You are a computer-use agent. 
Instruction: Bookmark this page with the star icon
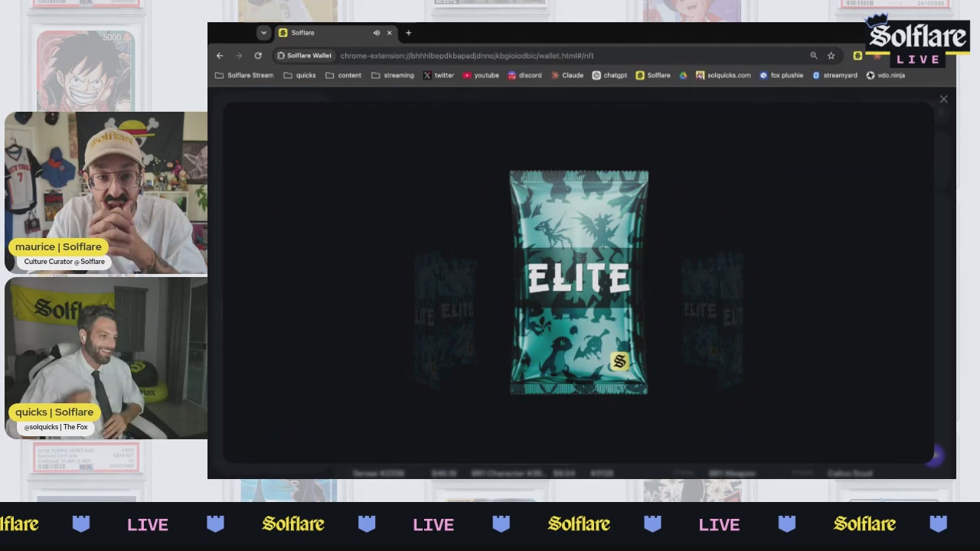(x=831, y=56)
